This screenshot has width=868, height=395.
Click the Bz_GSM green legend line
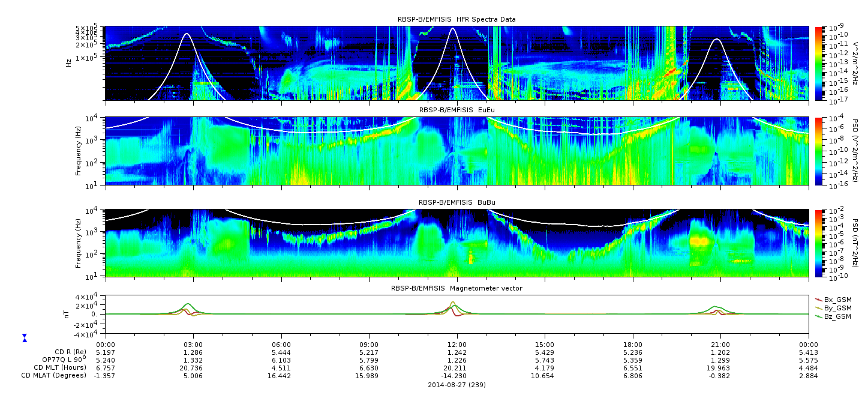tap(819, 316)
